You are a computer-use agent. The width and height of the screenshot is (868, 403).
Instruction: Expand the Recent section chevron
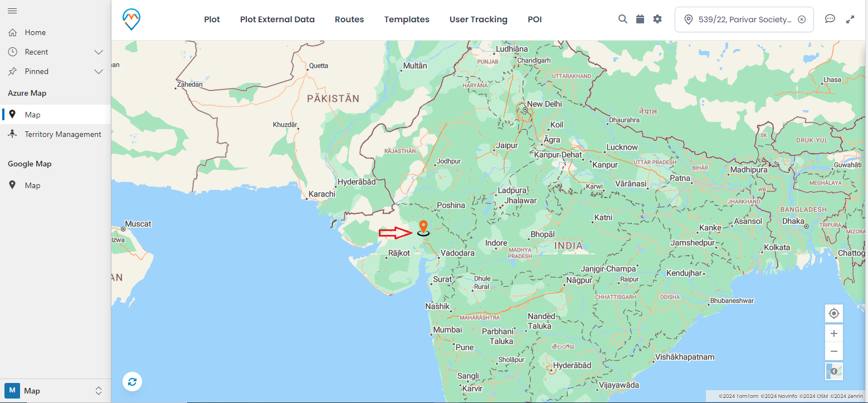[x=99, y=52]
